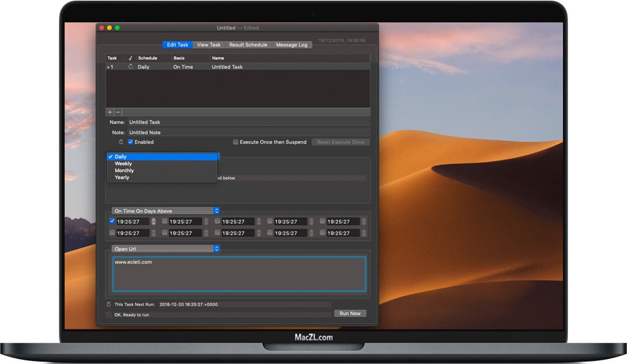Switch to the View Task tab
Viewport: 627px width, 364px height.
pos(208,45)
